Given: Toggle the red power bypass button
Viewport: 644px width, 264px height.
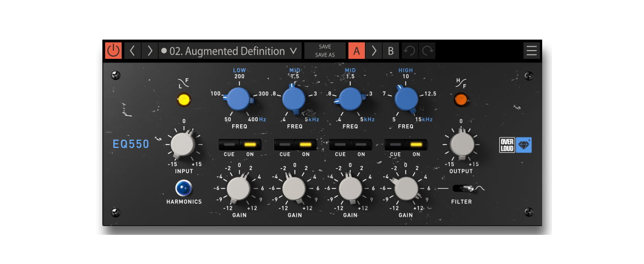Looking at the screenshot, I should [x=113, y=51].
